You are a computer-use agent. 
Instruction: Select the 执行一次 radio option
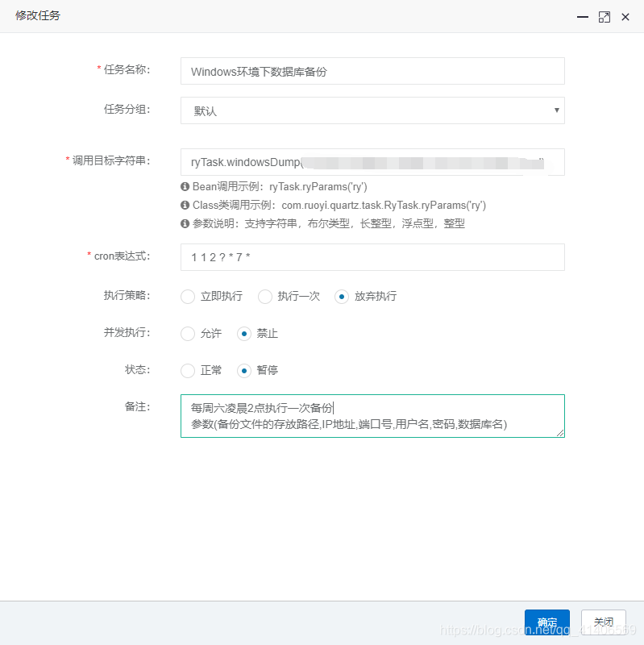(265, 297)
